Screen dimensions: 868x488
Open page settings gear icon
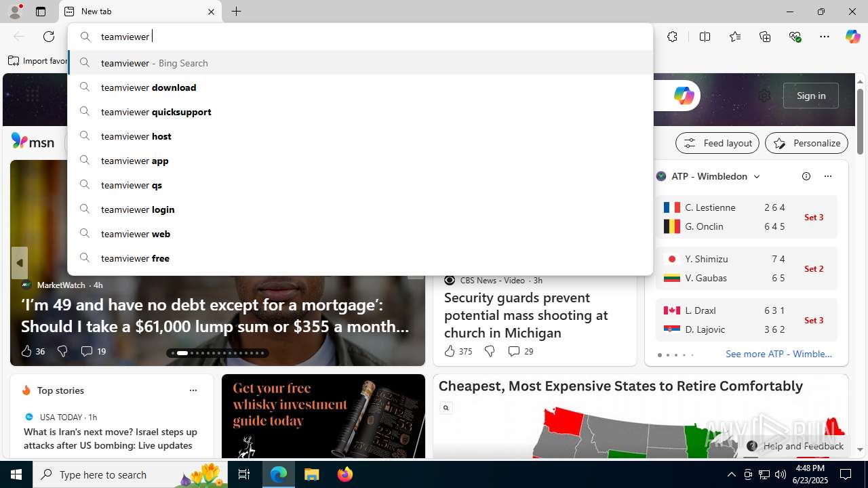(764, 96)
